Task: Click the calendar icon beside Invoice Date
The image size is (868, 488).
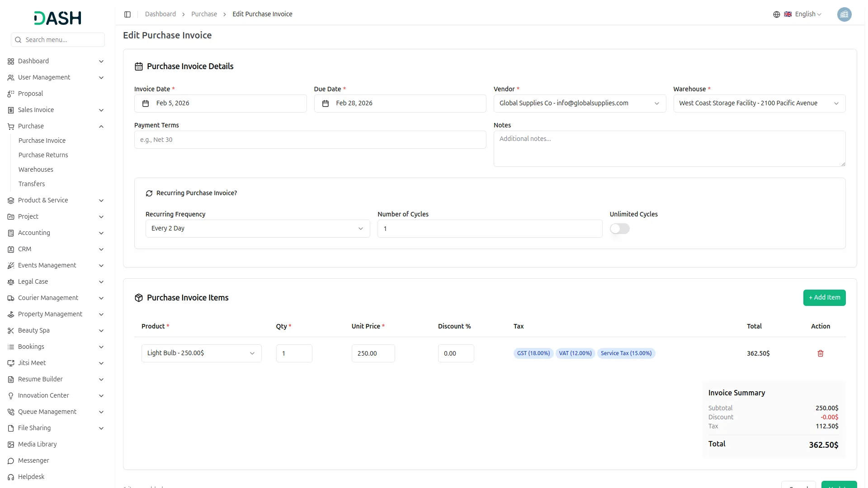Action: 145,103
